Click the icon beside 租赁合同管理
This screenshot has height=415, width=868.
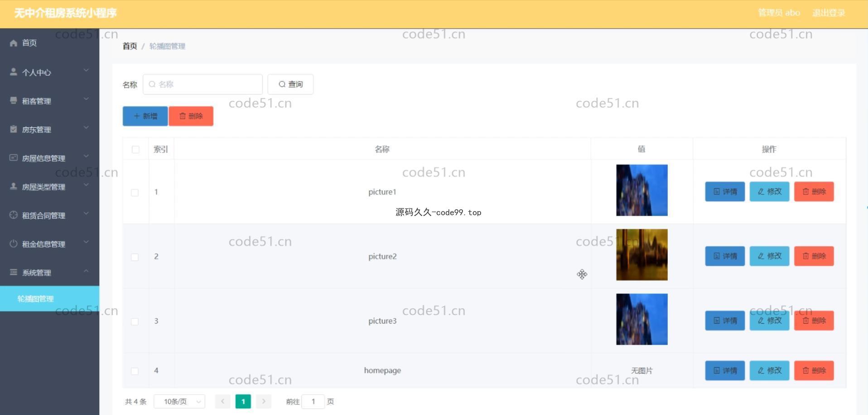coord(14,215)
